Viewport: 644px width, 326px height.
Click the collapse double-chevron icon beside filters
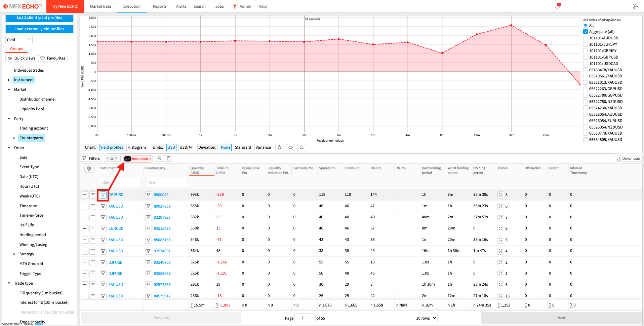159,158
